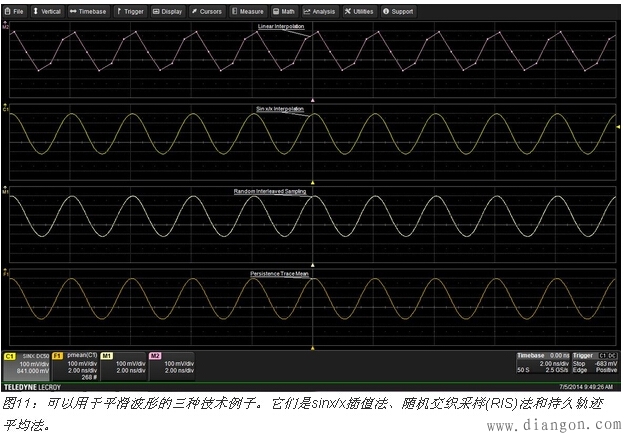
Task: Click the Random Interleaved Sampling label
Action: click(x=281, y=188)
